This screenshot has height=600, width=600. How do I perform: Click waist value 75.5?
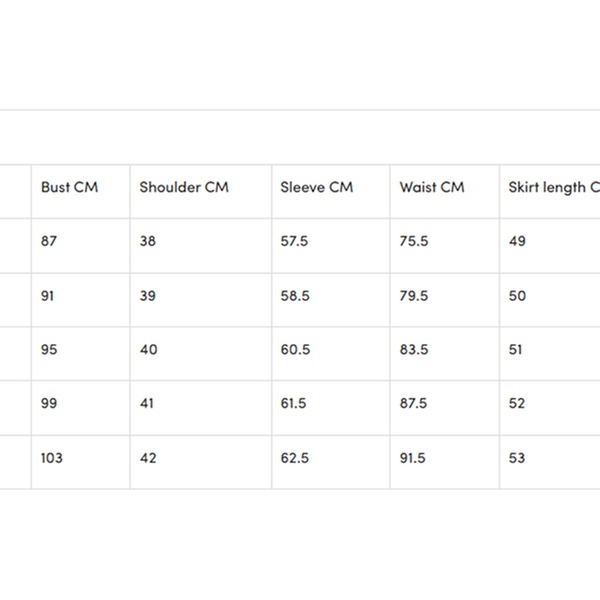pos(414,242)
